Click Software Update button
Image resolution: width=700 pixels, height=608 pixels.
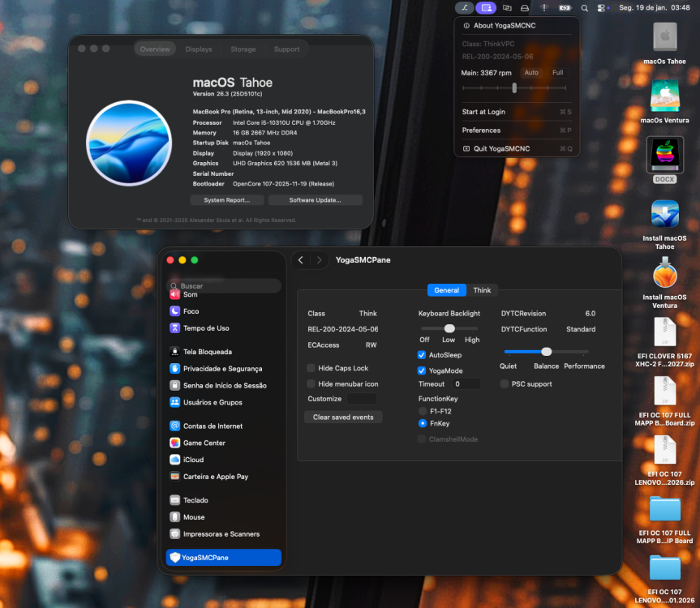pyautogui.click(x=316, y=200)
